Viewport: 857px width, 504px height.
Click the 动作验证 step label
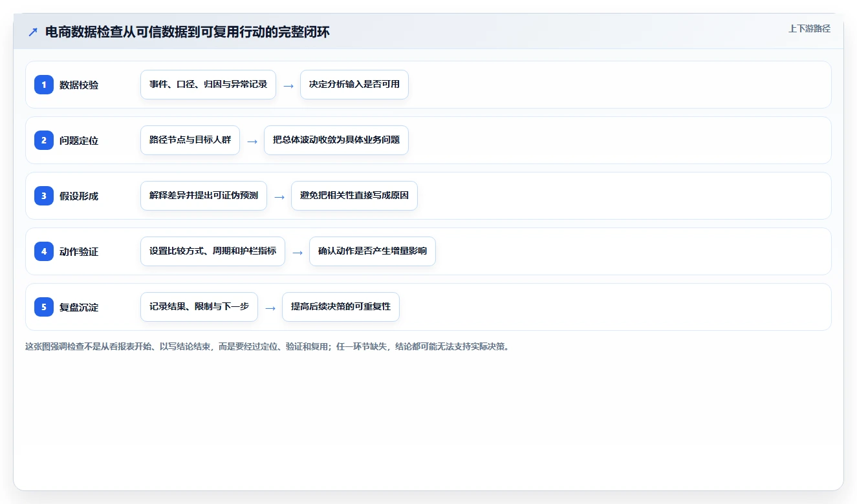(79, 251)
